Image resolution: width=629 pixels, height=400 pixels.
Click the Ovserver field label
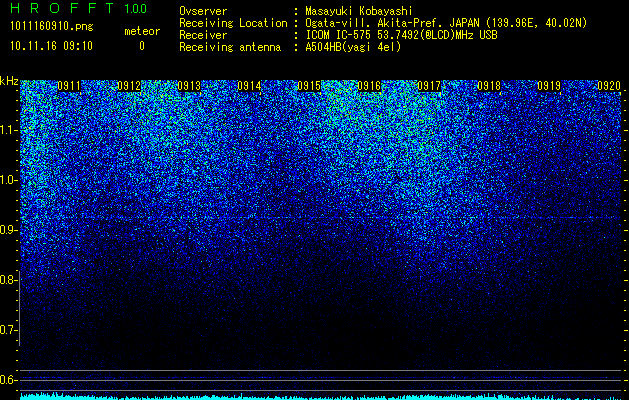pyautogui.click(x=203, y=11)
